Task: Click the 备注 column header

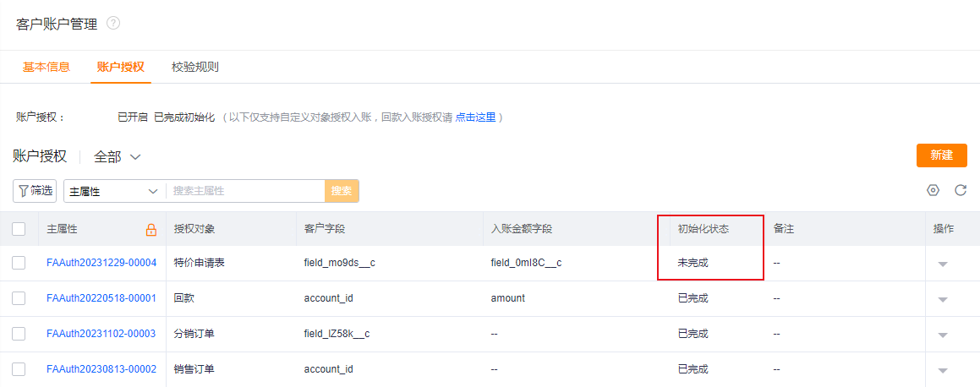Action: coord(783,229)
